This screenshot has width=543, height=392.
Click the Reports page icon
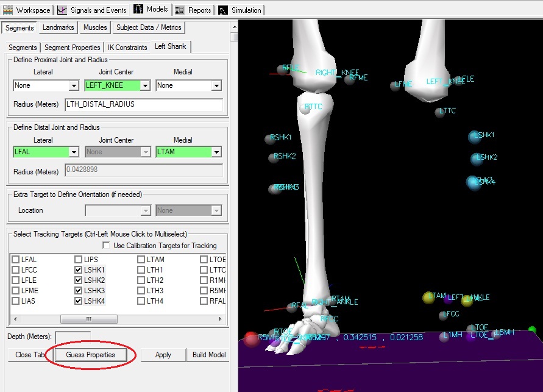pos(180,10)
